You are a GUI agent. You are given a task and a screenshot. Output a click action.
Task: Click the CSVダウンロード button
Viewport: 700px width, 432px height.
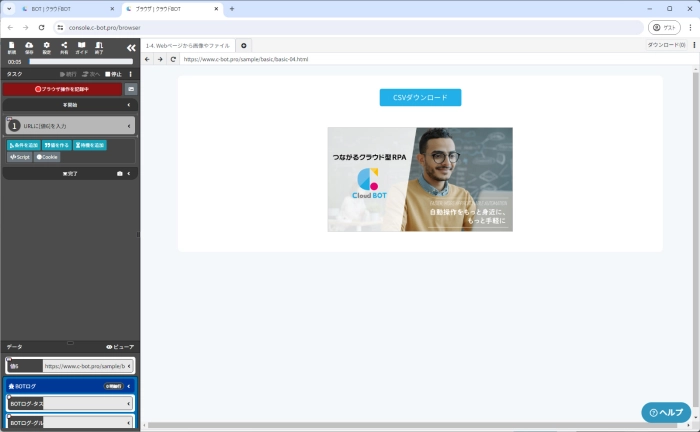420,97
